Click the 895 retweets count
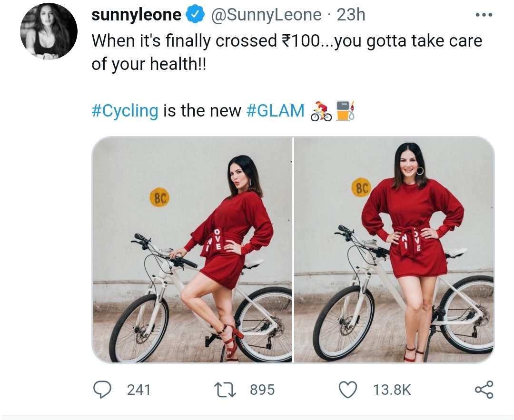Image resolution: width=514 pixels, height=420 pixels. point(262,390)
